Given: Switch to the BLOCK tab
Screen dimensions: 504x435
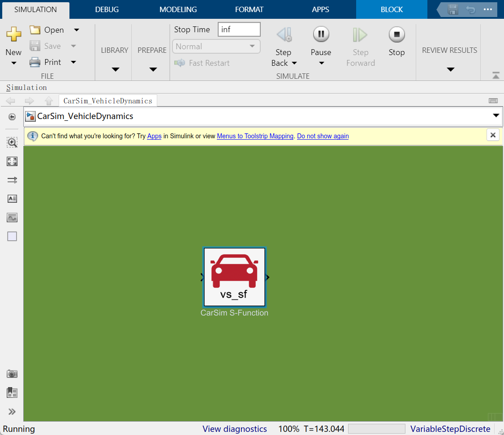Looking at the screenshot, I should pos(392,10).
